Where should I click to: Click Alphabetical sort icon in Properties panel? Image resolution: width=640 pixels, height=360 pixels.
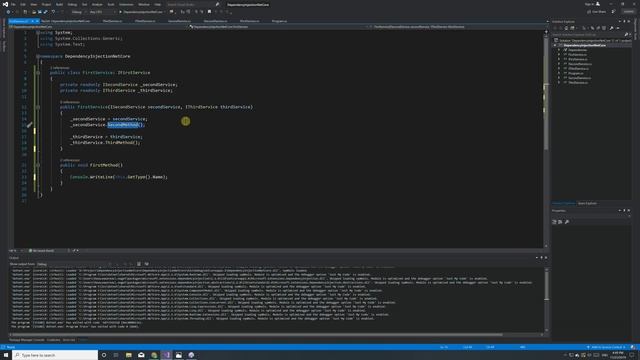coord(560,222)
